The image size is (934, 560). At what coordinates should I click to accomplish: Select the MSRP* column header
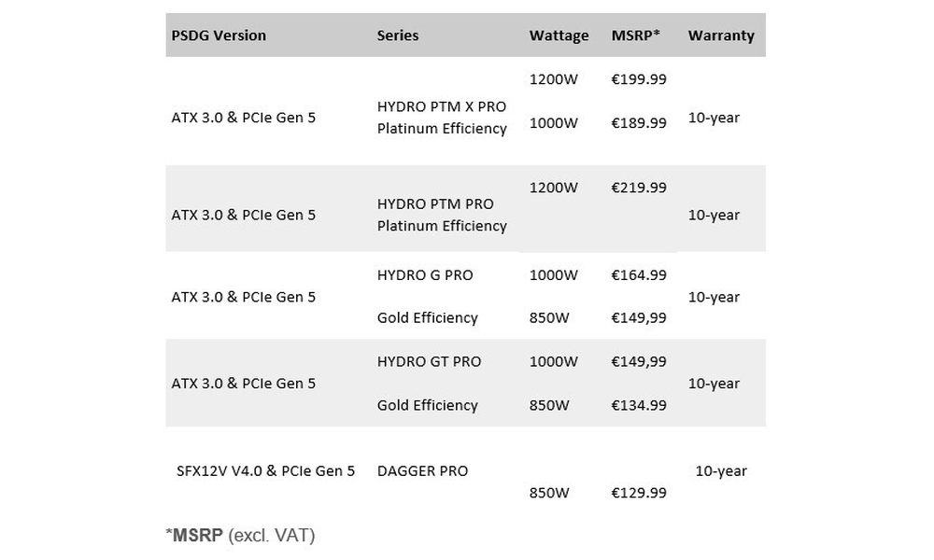click(x=636, y=35)
